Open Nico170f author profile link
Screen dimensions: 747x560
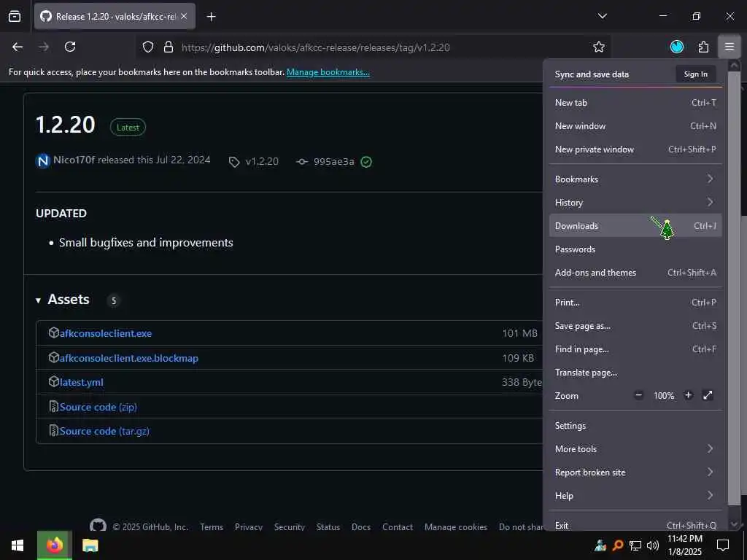point(74,160)
